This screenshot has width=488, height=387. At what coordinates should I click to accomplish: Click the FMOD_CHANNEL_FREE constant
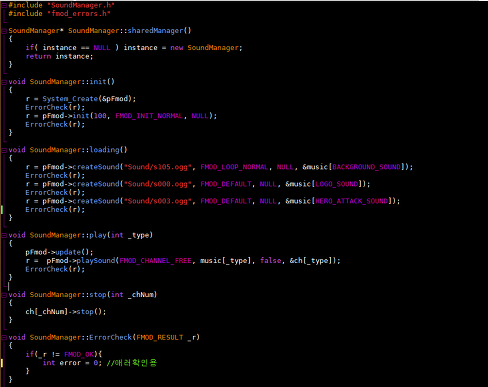click(x=155, y=261)
